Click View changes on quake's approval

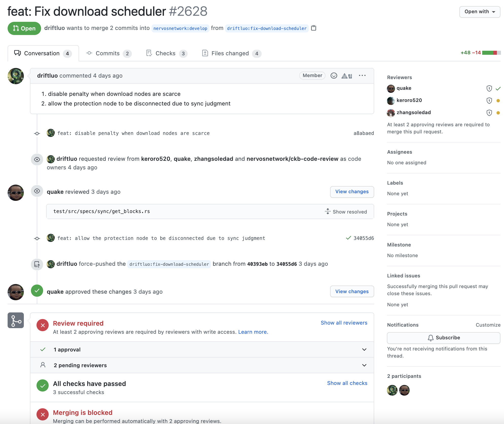pos(352,291)
